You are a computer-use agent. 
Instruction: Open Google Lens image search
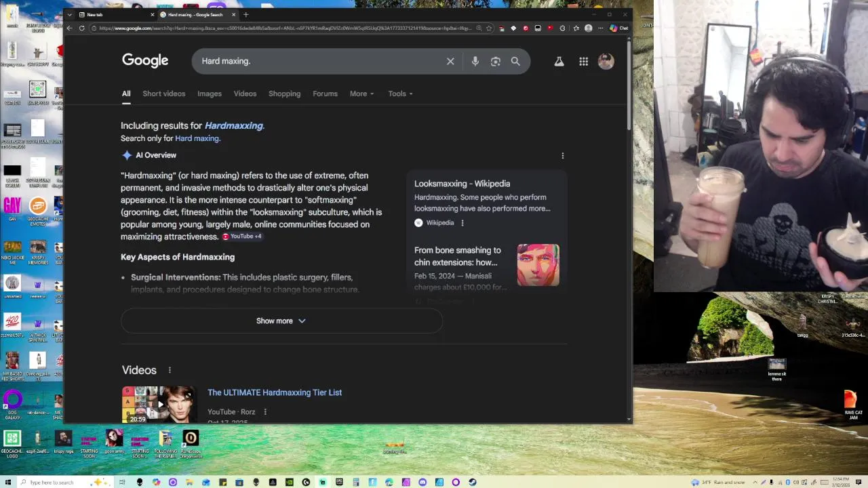tap(495, 61)
